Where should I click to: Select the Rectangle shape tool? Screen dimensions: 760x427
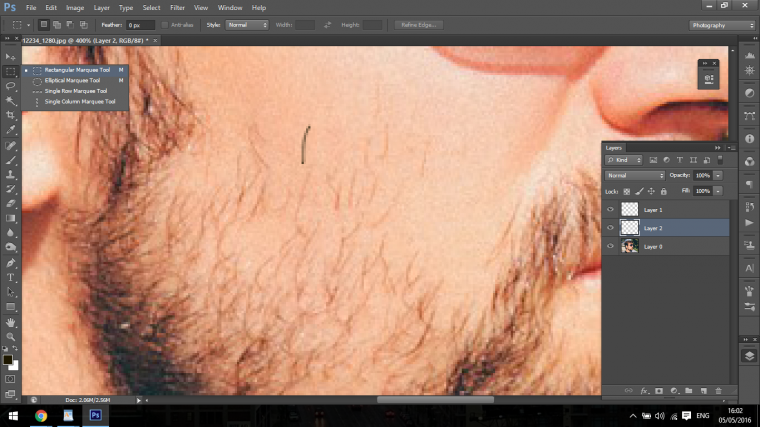(x=10, y=307)
